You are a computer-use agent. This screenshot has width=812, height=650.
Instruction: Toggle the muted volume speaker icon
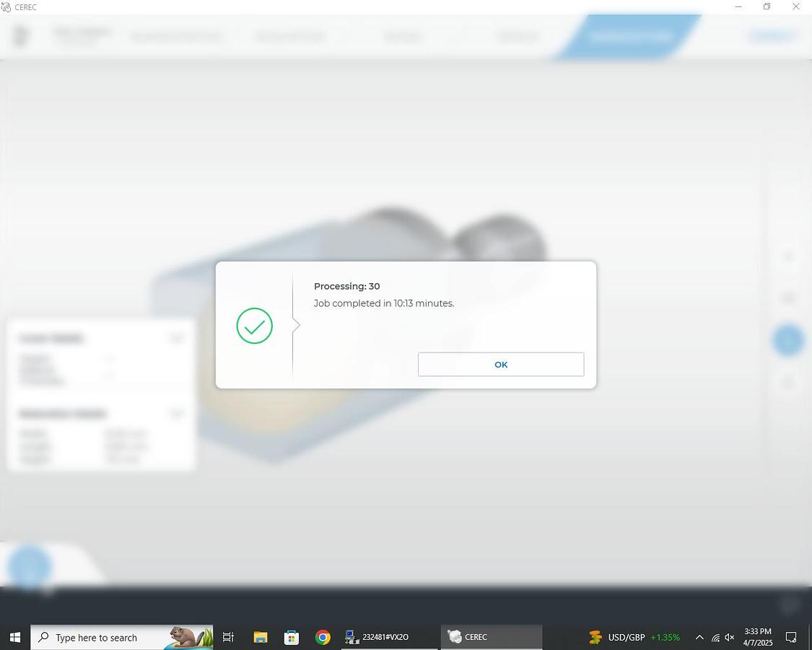[730, 638]
